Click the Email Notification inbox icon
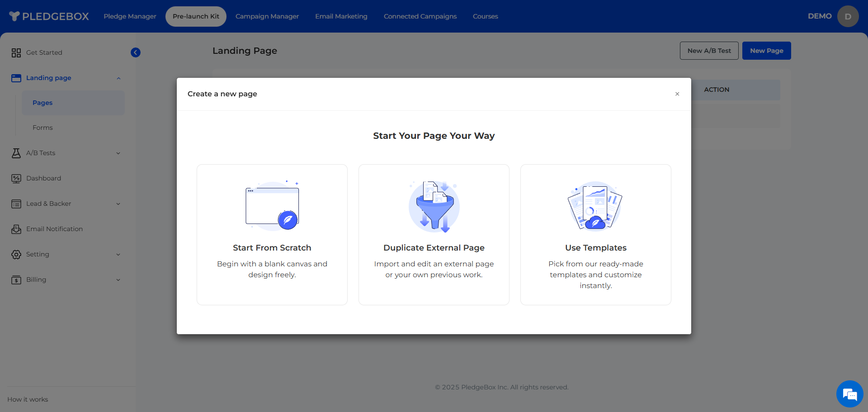This screenshot has height=412, width=868. click(16, 229)
